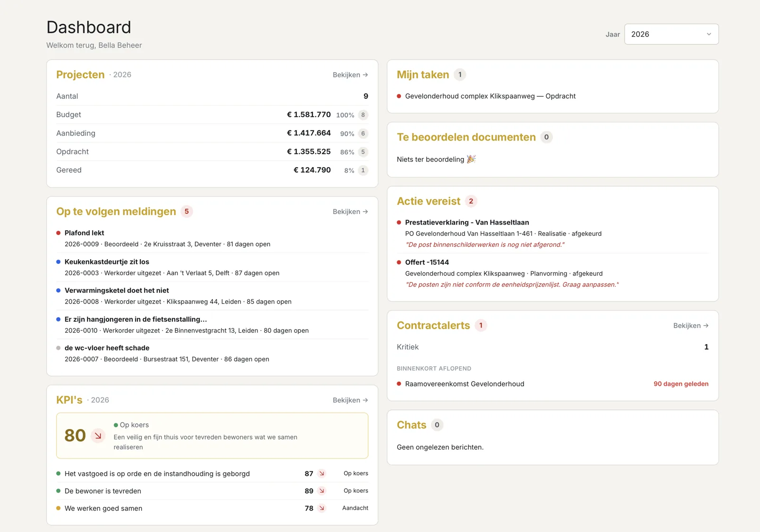
Task: Click the red badge 5 beside Op te volgen meldingen
Action: click(x=187, y=212)
